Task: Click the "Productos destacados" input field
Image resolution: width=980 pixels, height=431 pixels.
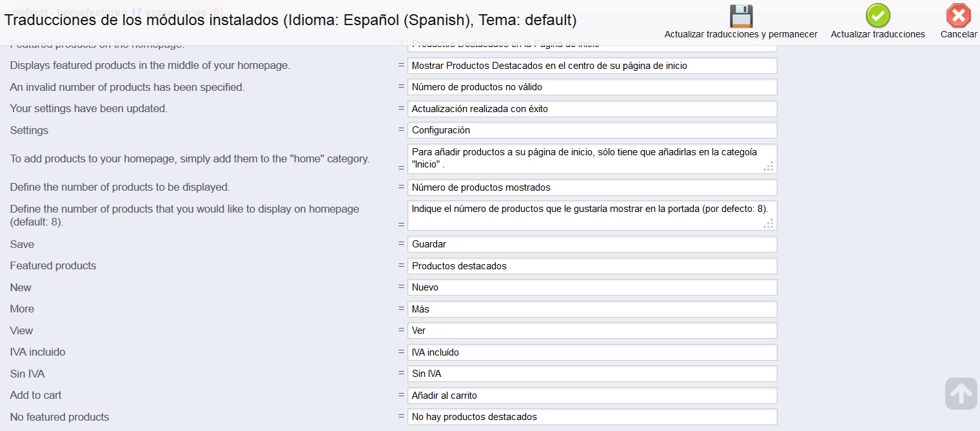Action: click(592, 266)
